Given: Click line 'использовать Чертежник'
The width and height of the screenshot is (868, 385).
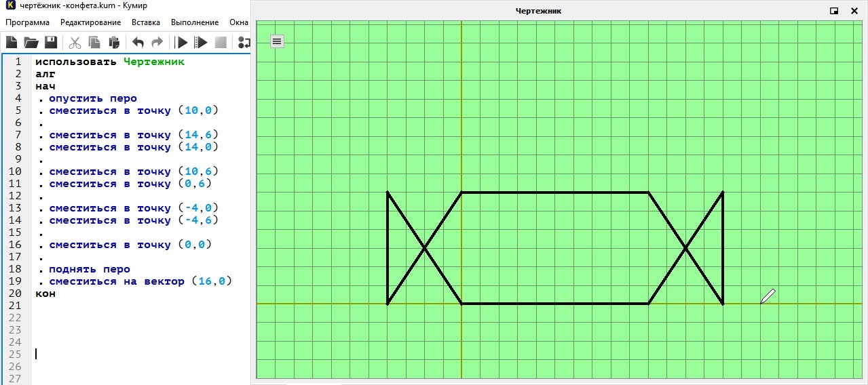Looking at the screenshot, I should coord(110,62).
